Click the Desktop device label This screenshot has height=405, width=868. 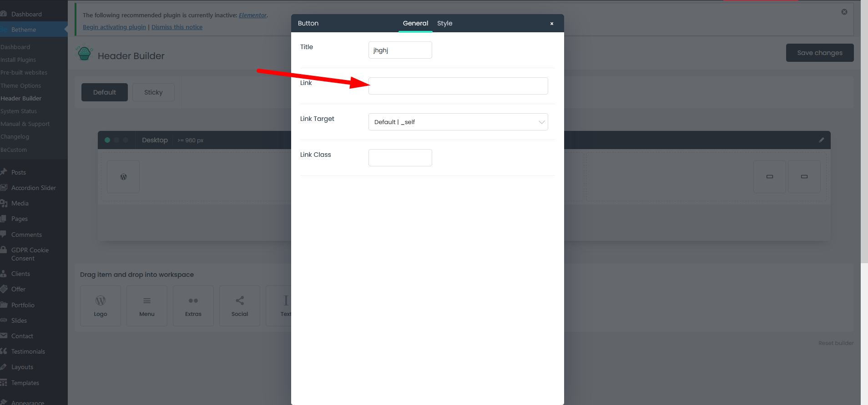point(155,140)
